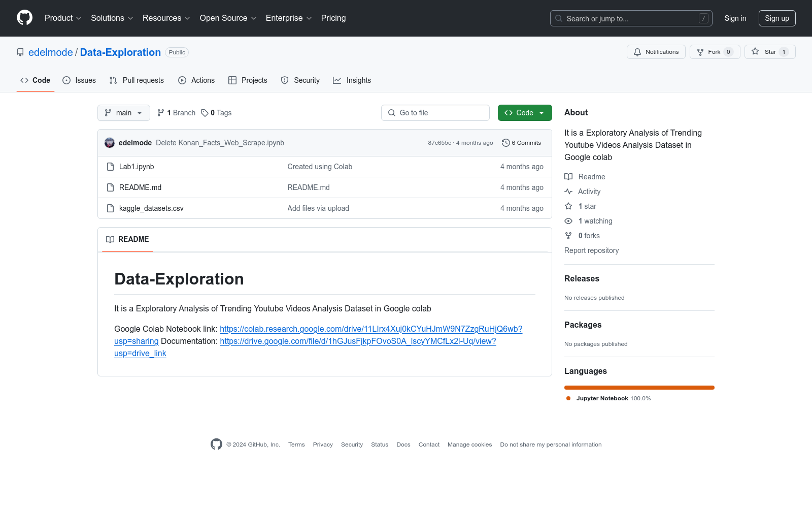Click the Lab1.ipynb file icon
The height and width of the screenshot is (508, 812).
tap(110, 167)
